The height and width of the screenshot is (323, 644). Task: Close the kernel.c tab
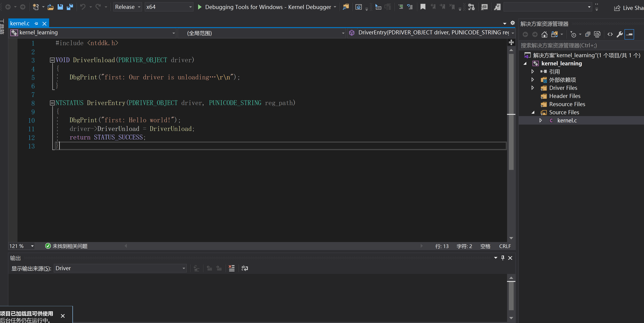pyautogui.click(x=45, y=24)
